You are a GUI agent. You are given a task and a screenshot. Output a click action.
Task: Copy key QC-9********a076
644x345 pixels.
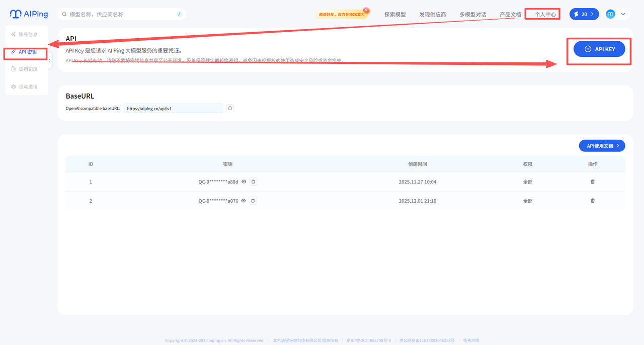[x=253, y=201]
